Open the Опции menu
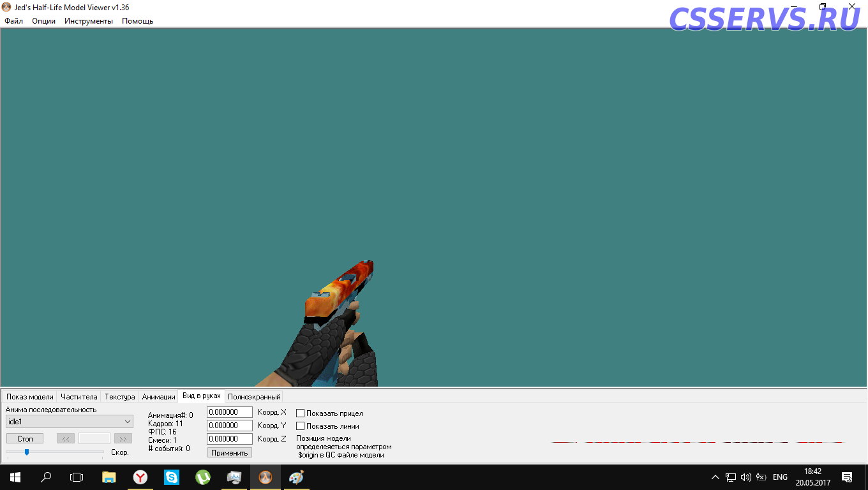Image resolution: width=868 pixels, height=490 pixels. pyautogui.click(x=43, y=21)
